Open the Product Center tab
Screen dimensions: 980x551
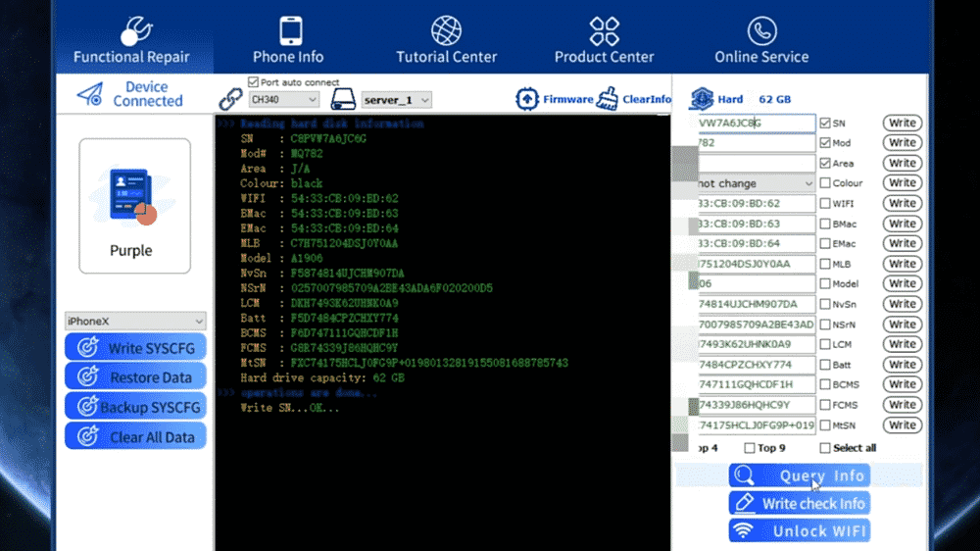click(604, 40)
